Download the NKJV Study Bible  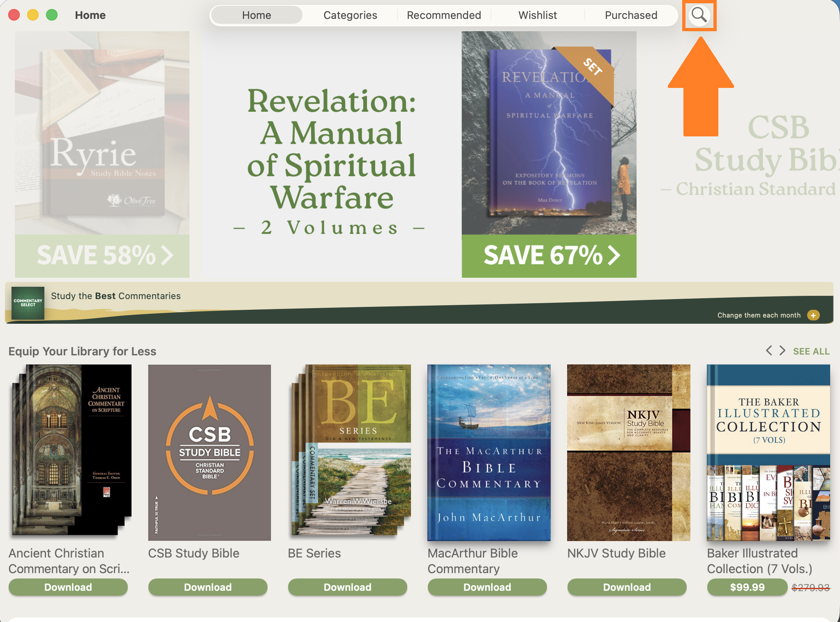tap(627, 587)
